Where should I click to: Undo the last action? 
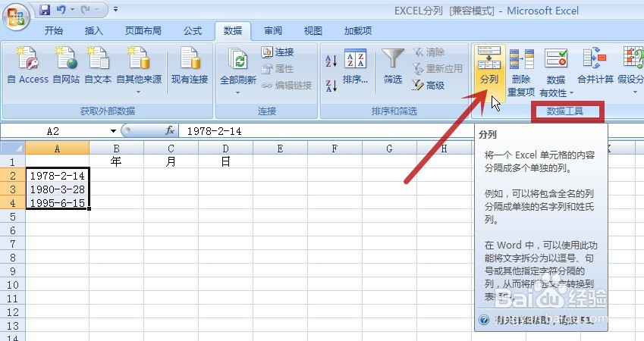click(x=61, y=9)
